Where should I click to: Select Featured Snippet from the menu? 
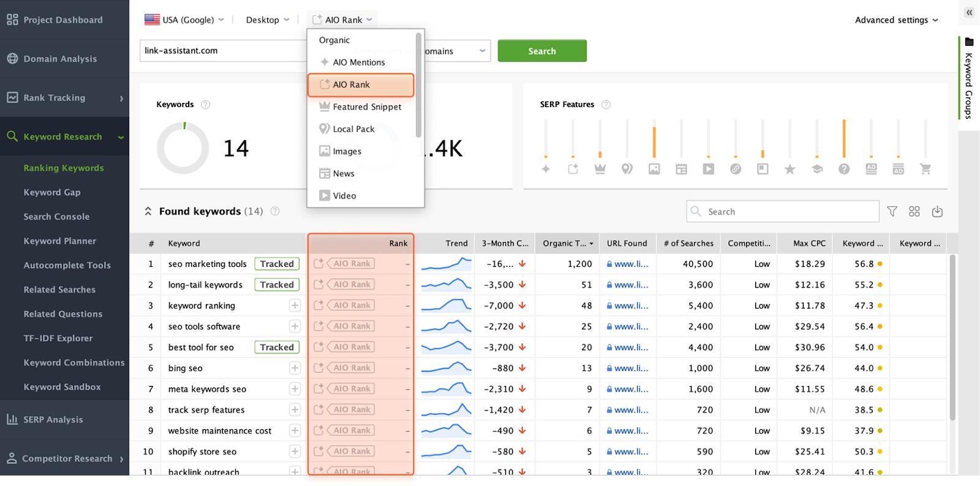[x=366, y=107]
